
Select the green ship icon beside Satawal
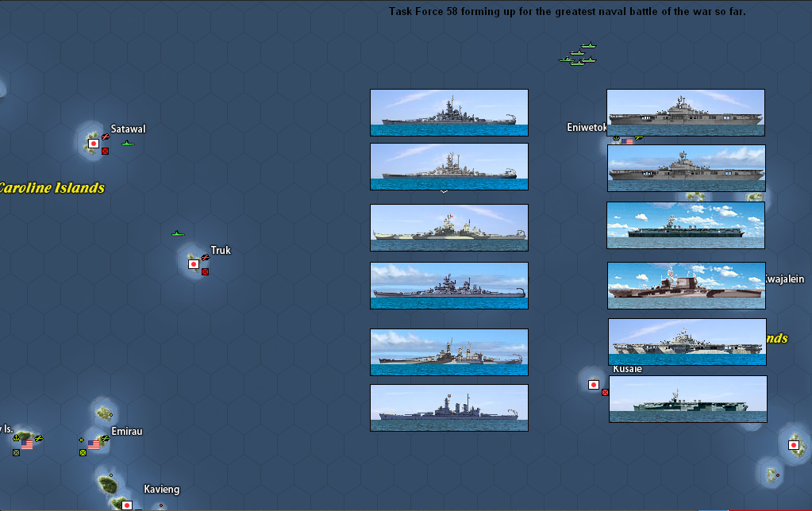pyautogui.click(x=128, y=144)
